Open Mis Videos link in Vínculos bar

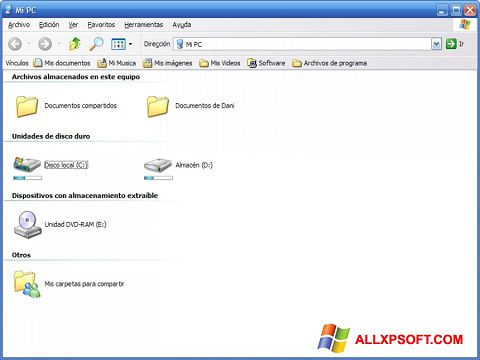click(x=220, y=63)
